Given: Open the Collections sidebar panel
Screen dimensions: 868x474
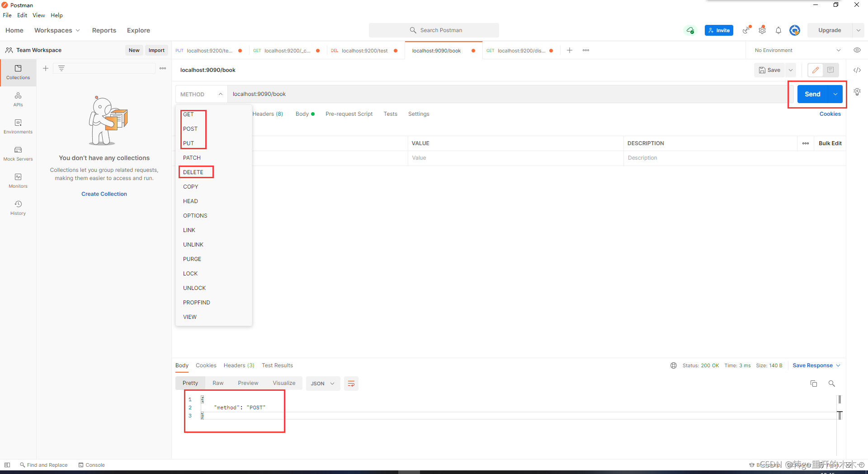Looking at the screenshot, I should point(18,72).
